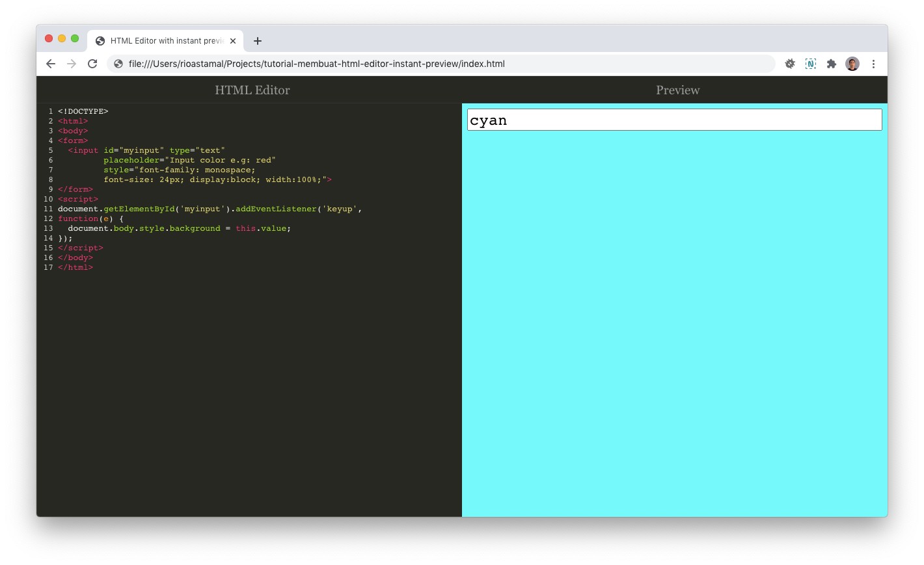Open a new browser tab

click(258, 41)
